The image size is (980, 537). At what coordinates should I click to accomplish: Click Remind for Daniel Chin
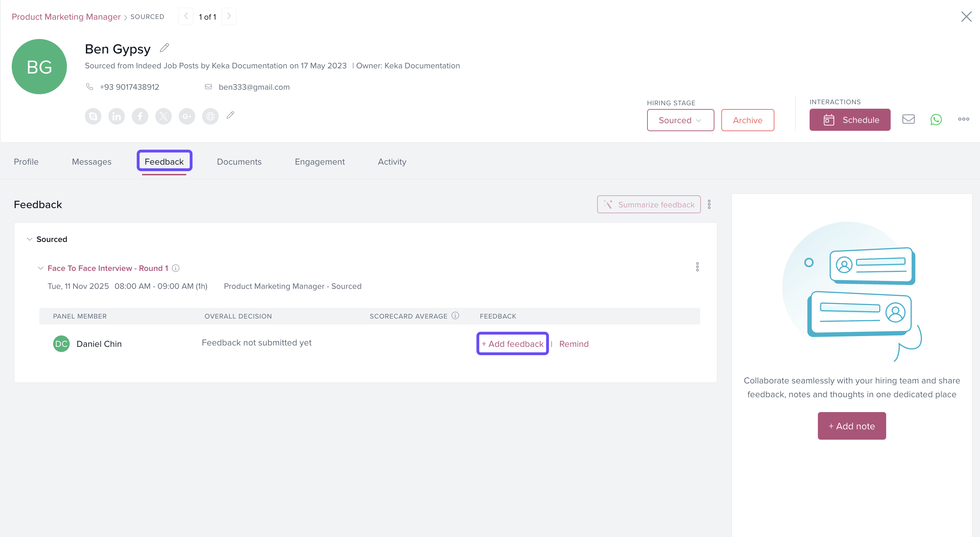[574, 344]
